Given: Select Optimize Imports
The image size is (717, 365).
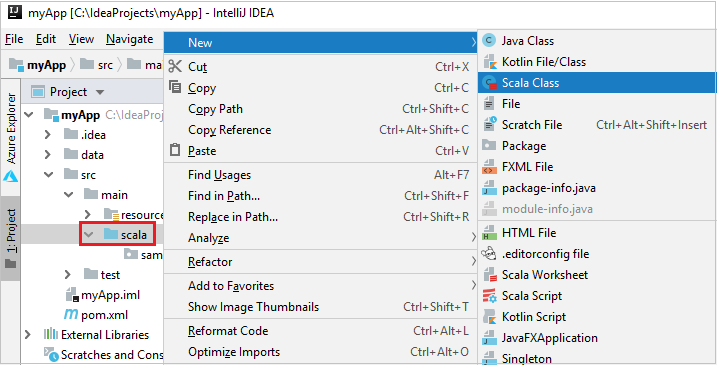Looking at the screenshot, I should click(x=320, y=352).
